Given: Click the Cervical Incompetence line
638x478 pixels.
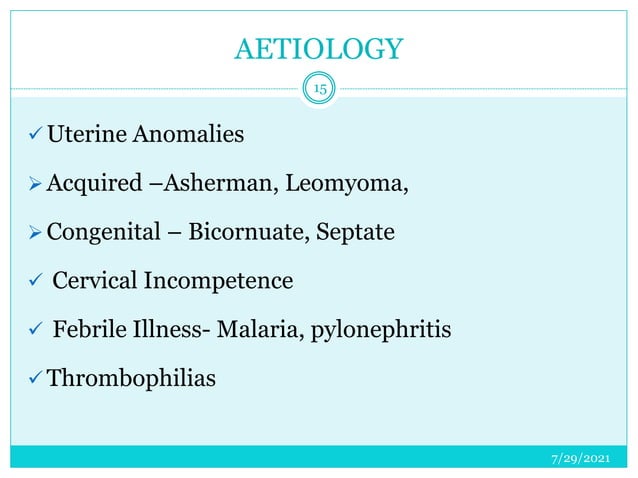Looking at the screenshot, I should tap(172, 281).
